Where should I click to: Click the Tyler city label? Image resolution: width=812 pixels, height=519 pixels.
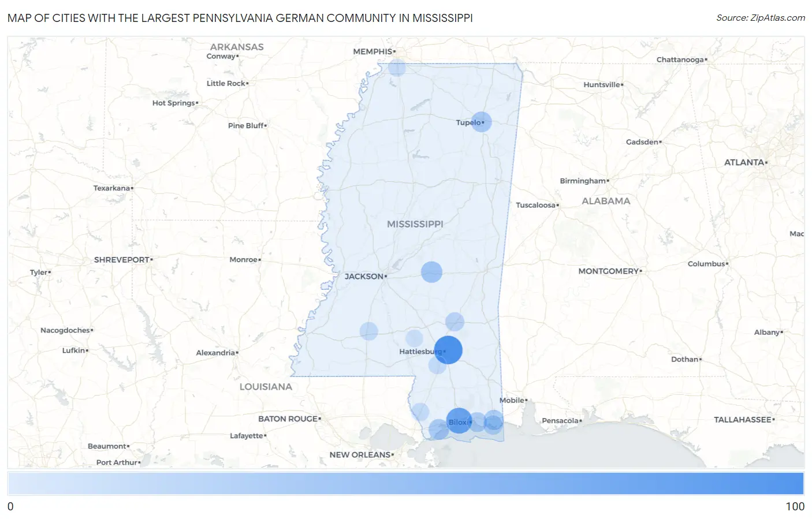point(39,272)
